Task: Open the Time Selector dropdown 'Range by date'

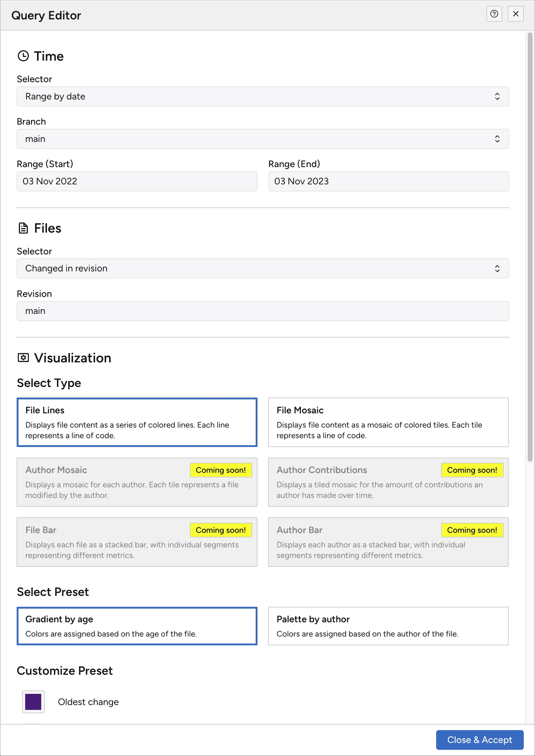Action: 263,96
